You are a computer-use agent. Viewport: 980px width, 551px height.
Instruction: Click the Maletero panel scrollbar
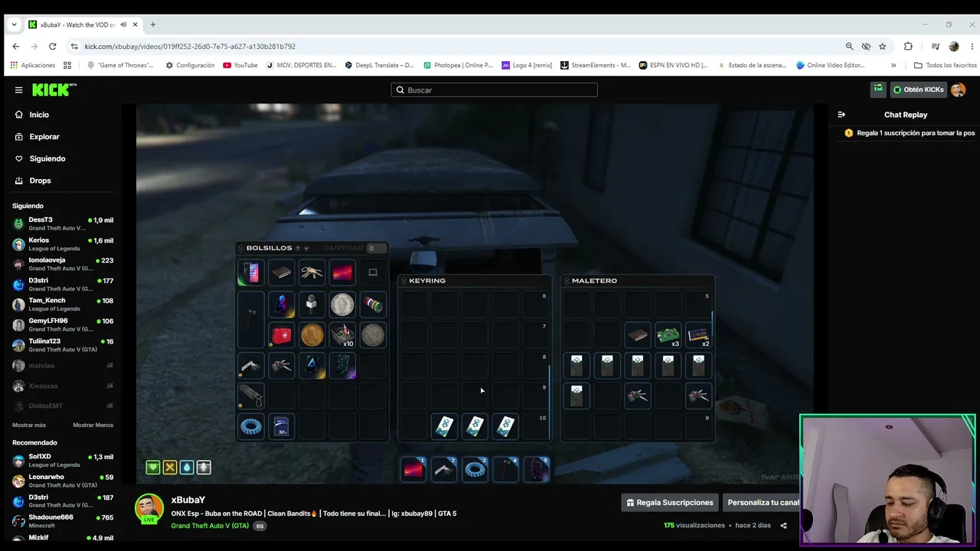(x=713, y=321)
